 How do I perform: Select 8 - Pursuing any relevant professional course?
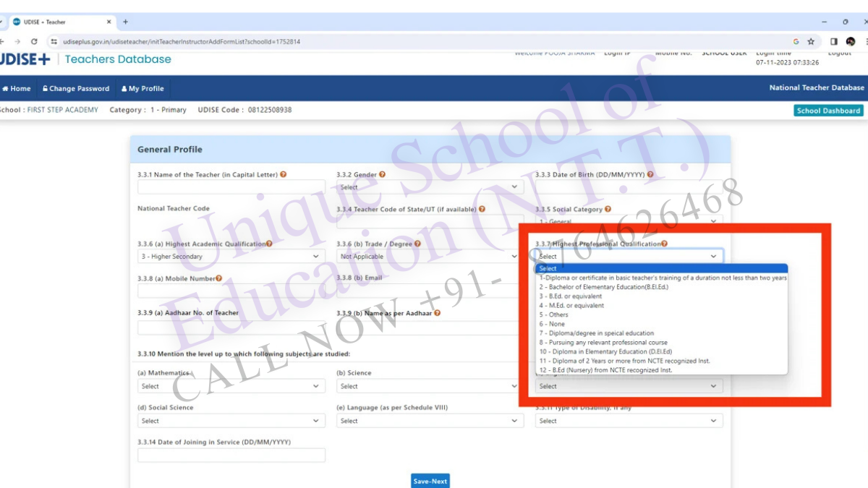662,343
